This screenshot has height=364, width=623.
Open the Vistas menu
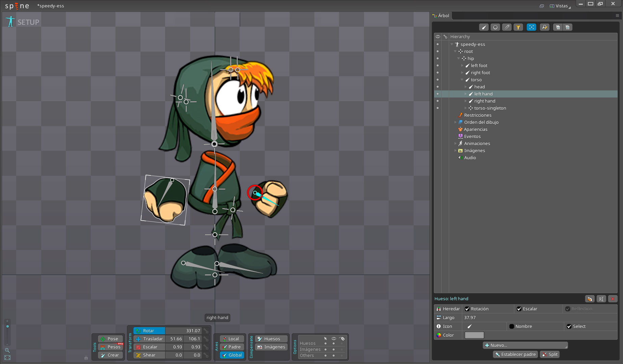pyautogui.click(x=560, y=6)
